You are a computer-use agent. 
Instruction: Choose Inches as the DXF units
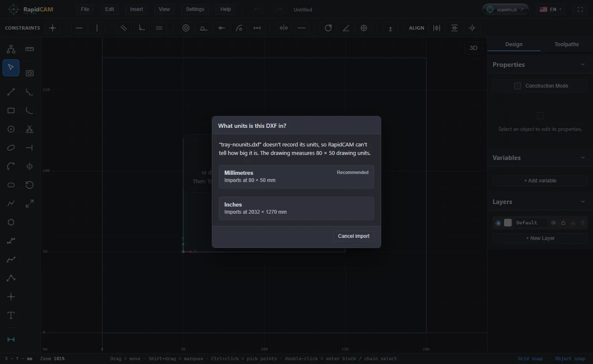point(296,208)
